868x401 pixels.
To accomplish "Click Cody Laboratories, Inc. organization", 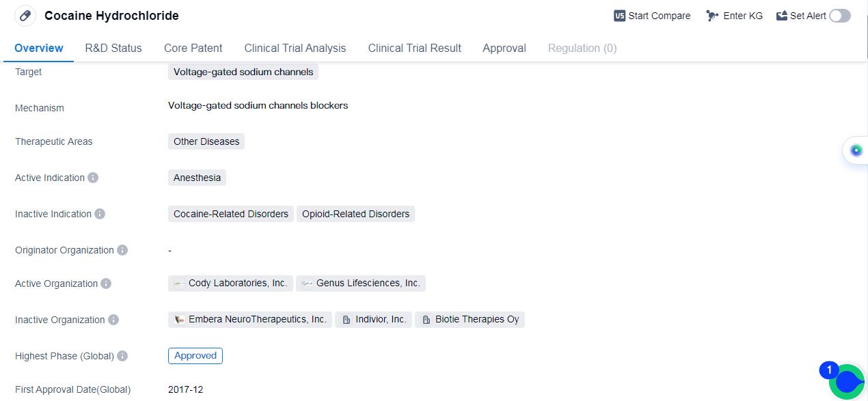I will pos(231,284).
